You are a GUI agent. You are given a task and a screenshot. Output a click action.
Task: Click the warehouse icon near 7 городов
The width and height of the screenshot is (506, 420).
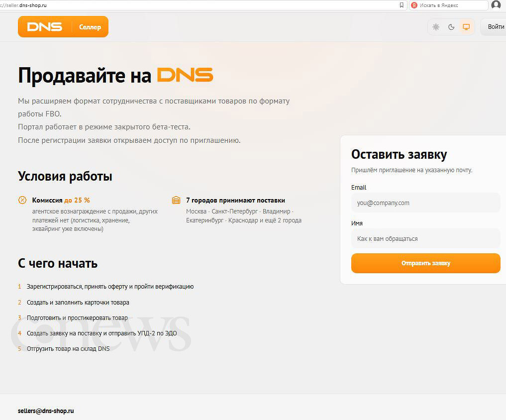(x=176, y=200)
